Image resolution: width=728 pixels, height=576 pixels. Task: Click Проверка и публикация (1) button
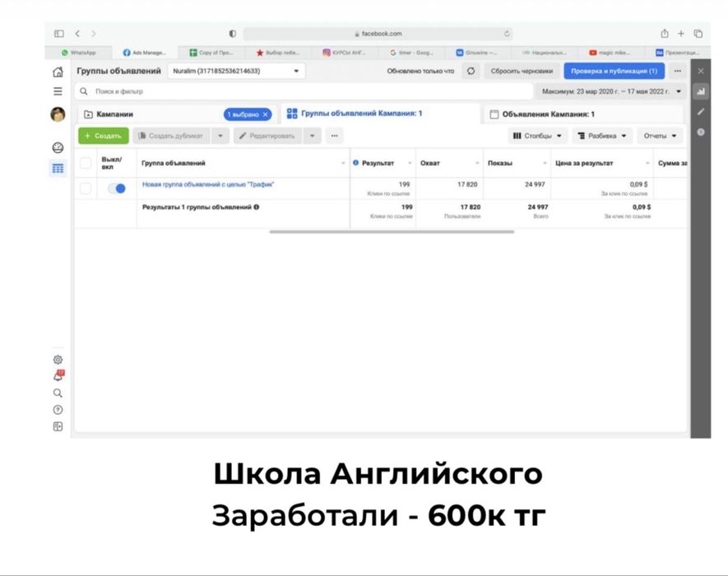(614, 71)
